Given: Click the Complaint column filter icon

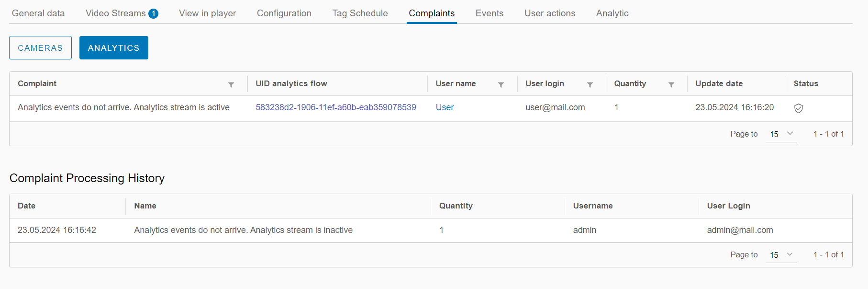Looking at the screenshot, I should (x=231, y=85).
